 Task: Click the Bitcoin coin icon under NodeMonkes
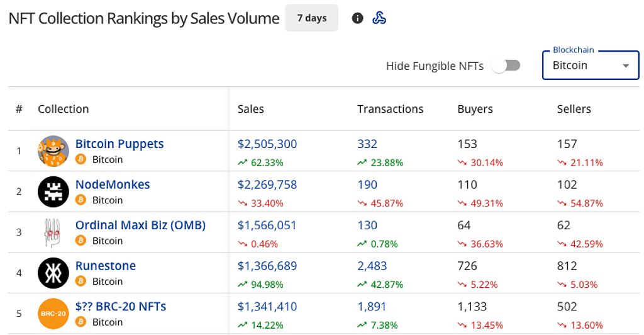pyautogui.click(x=80, y=200)
